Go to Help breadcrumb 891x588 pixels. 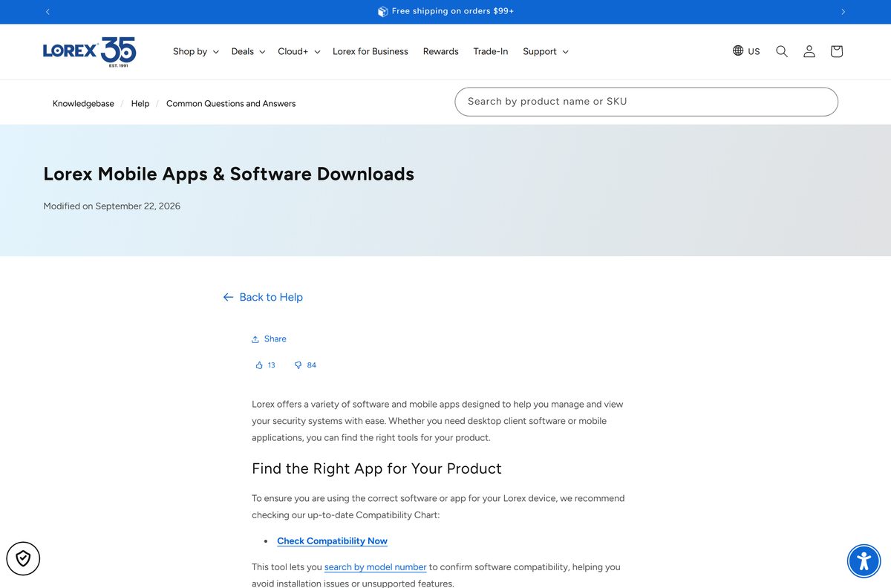pyautogui.click(x=140, y=104)
